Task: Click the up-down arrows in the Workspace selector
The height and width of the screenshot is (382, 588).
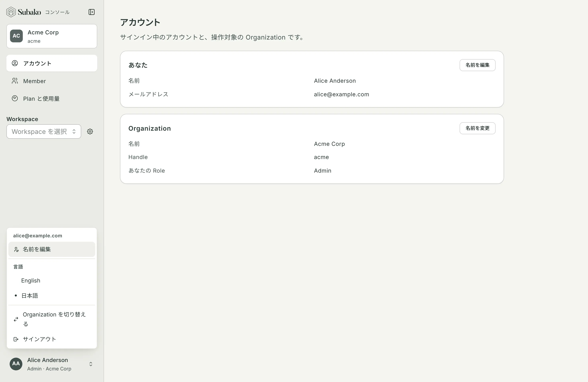Action: 74,131
